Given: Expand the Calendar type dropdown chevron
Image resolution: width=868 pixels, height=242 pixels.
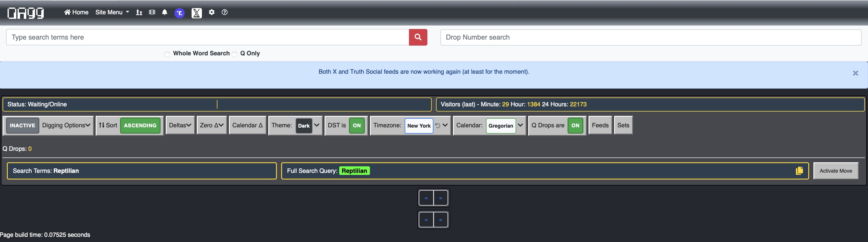Looking at the screenshot, I should pyautogui.click(x=520, y=125).
